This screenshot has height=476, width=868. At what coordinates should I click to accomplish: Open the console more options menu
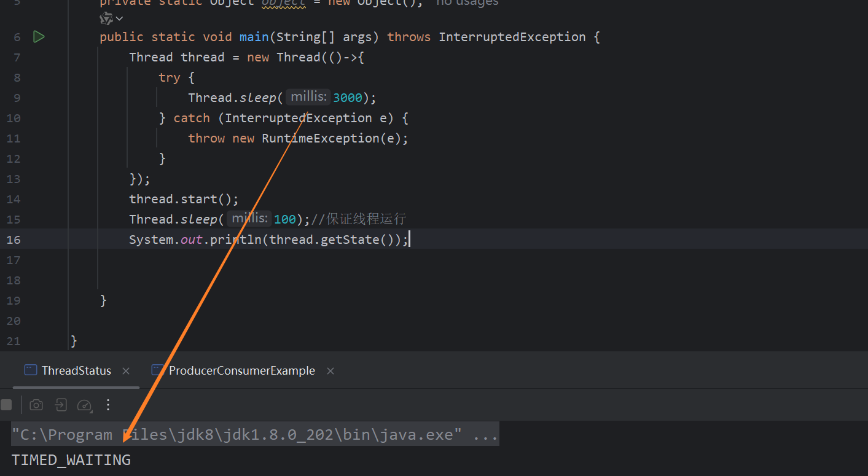pyautogui.click(x=108, y=405)
